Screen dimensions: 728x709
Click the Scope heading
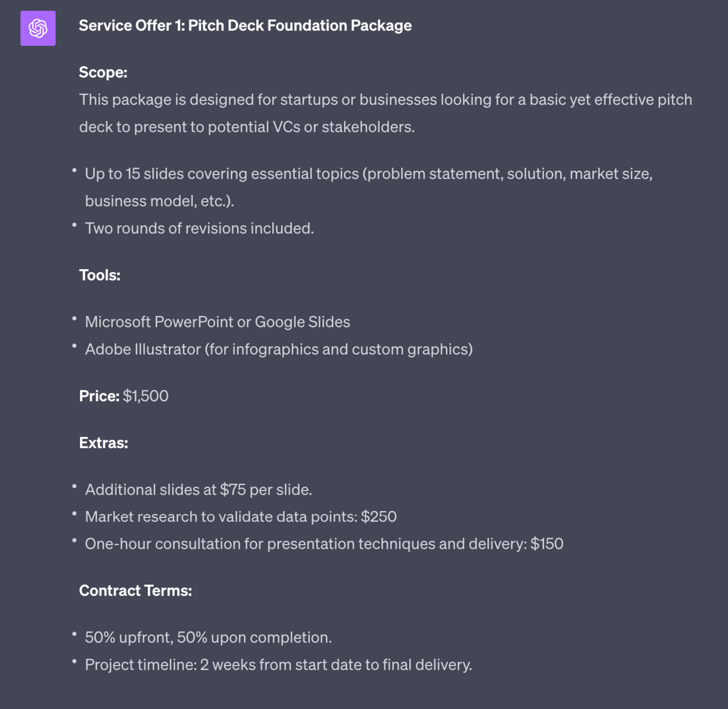click(103, 72)
